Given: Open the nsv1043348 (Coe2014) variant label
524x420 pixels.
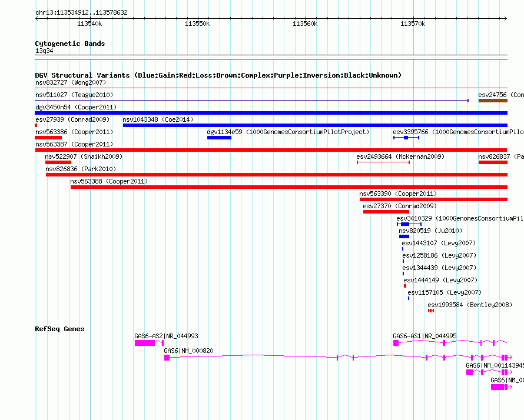Looking at the screenshot, I should pos(158,119).
